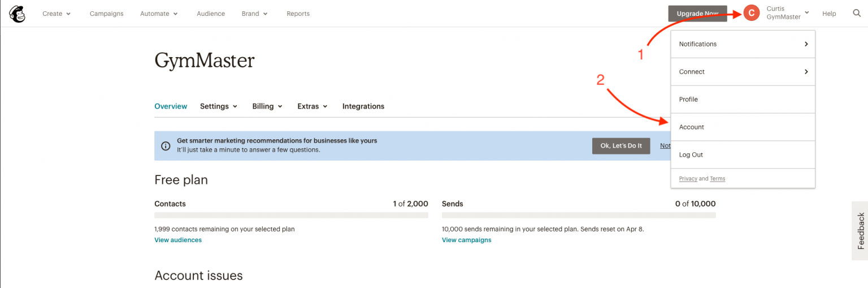
Task: Click the orange user avatar circle
Action: point(751,13)
